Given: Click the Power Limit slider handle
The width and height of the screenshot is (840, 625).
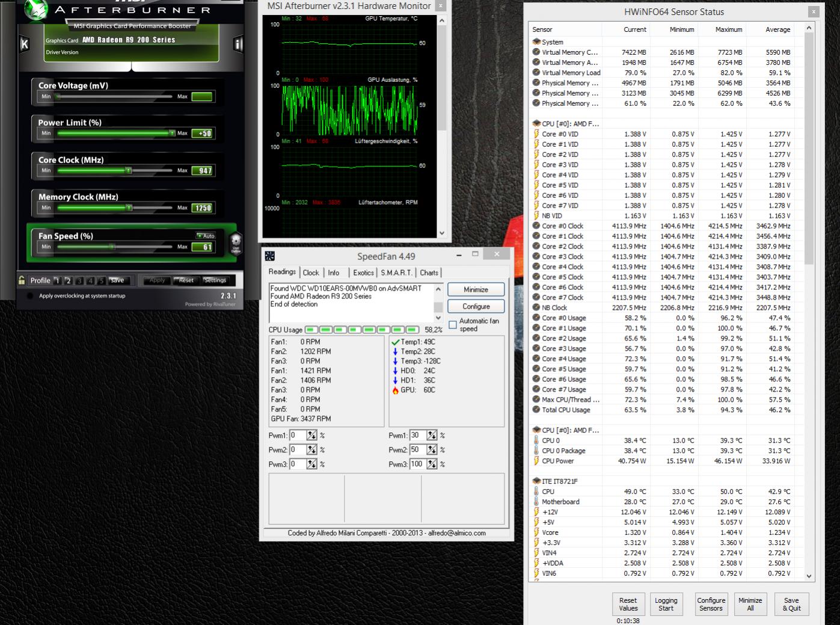Looking at the screenshot, I should [x=173, y=133].
